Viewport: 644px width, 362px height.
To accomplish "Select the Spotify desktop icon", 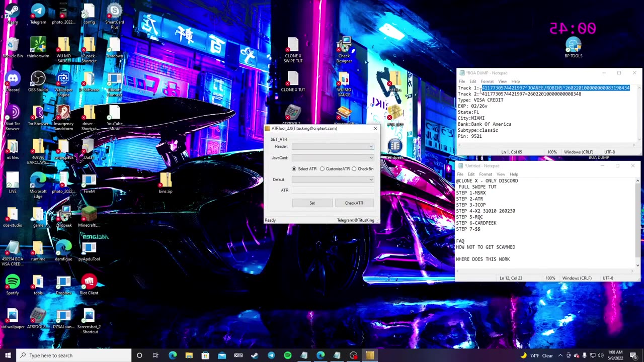I will (13, 284).
